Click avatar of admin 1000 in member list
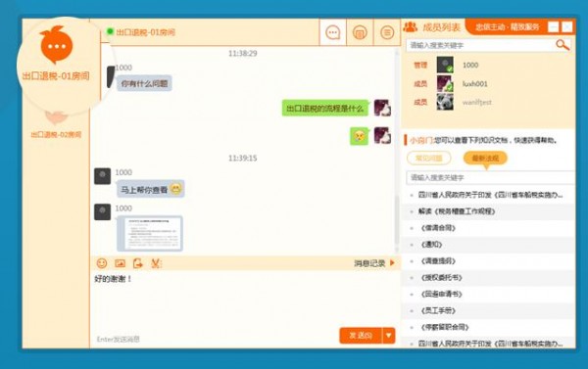 coord(445,65)
